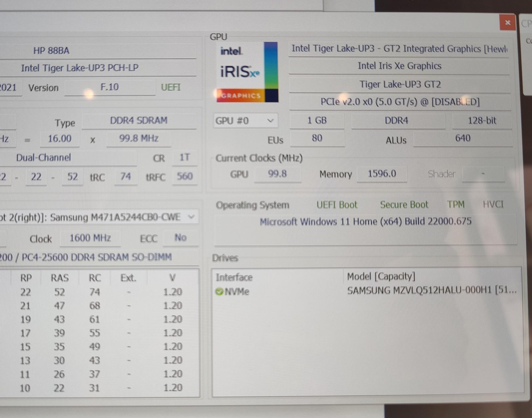Image resolution: width=532 pixels, height=418 pixels.
Task: Click the 1 GB video memory field
Action: (317, 121)
